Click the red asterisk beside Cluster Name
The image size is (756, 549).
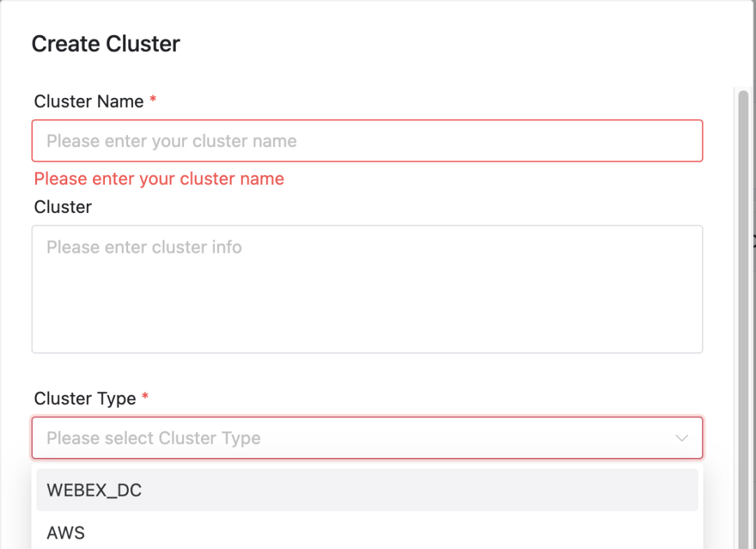[x=153, y=99]
